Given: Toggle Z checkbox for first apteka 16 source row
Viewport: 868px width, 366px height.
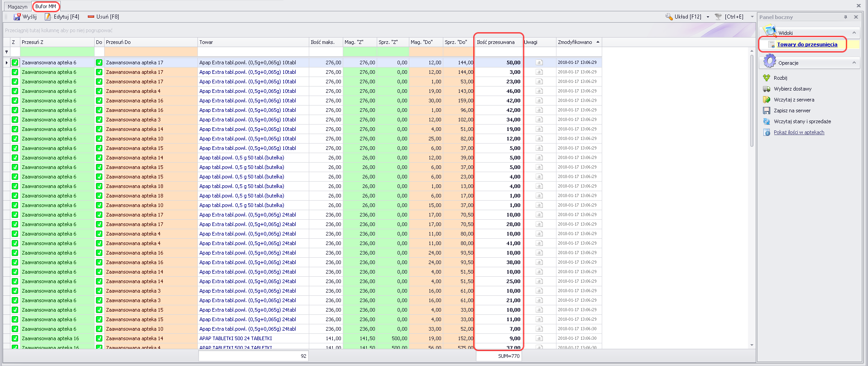Looking at the screenshot, I should 15,338.
